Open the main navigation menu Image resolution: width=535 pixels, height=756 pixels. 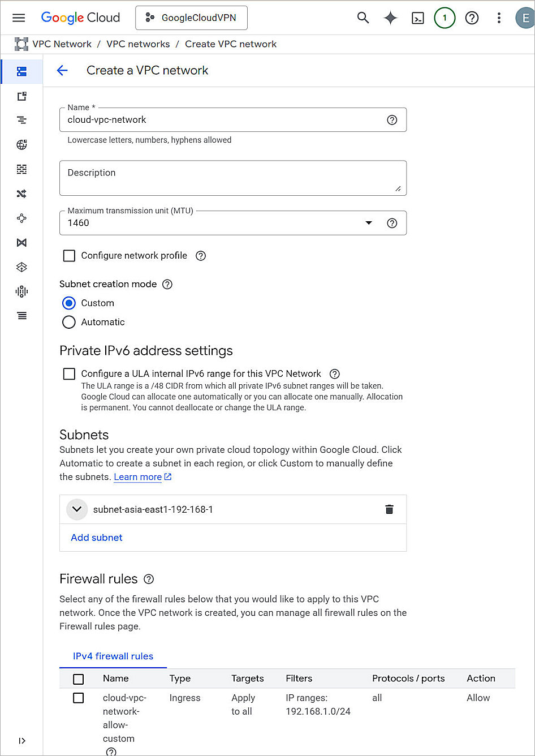pyautogui.click(x=19, y=18)
